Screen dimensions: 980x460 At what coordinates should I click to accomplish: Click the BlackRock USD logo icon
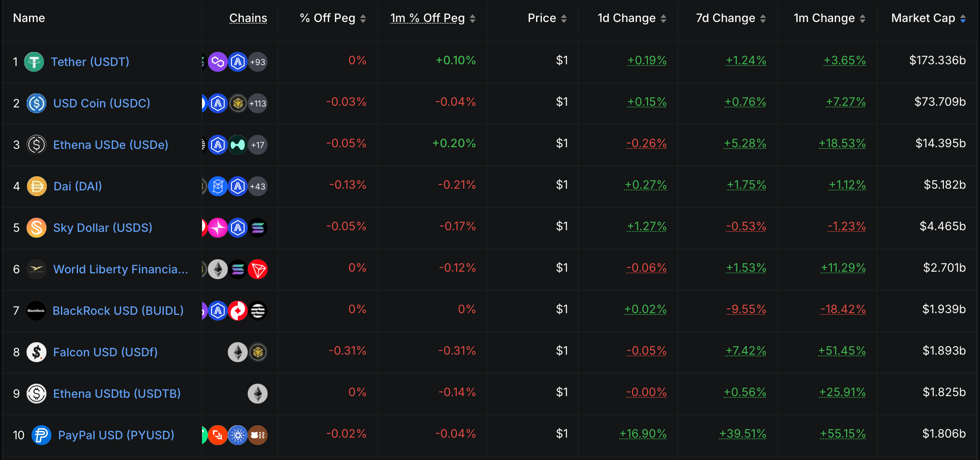(36, 311)
